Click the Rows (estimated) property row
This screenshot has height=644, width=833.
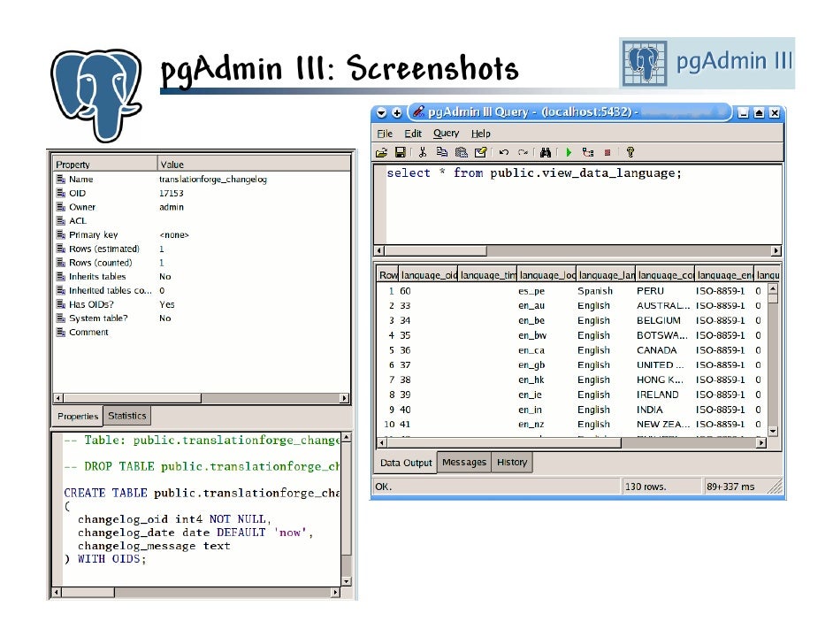coord(202,249)
